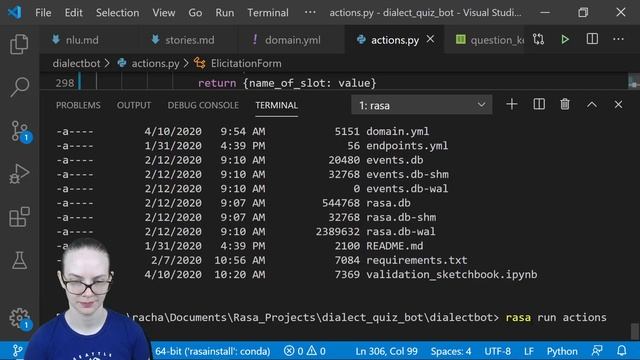640x360 pixels.
Task: Click the return statement in the editor
Action: tap(287, 83)
